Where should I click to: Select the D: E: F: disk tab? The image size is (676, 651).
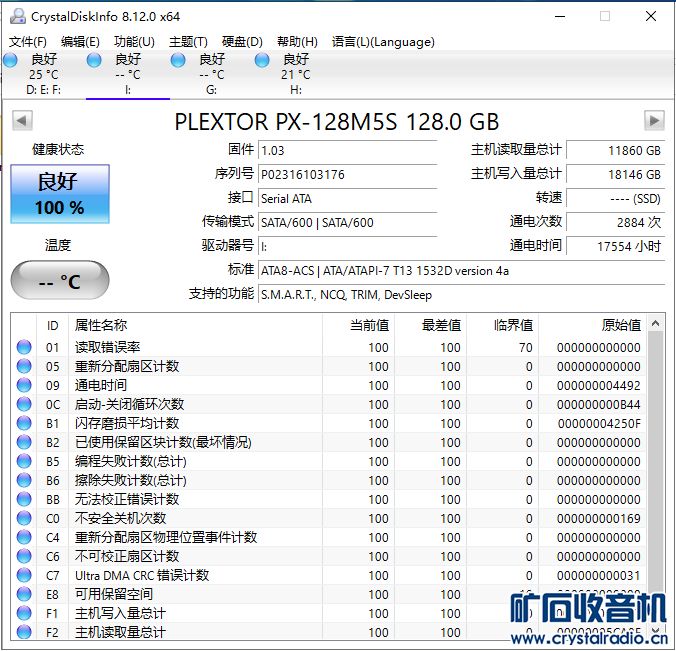click(x=43, y=74)
